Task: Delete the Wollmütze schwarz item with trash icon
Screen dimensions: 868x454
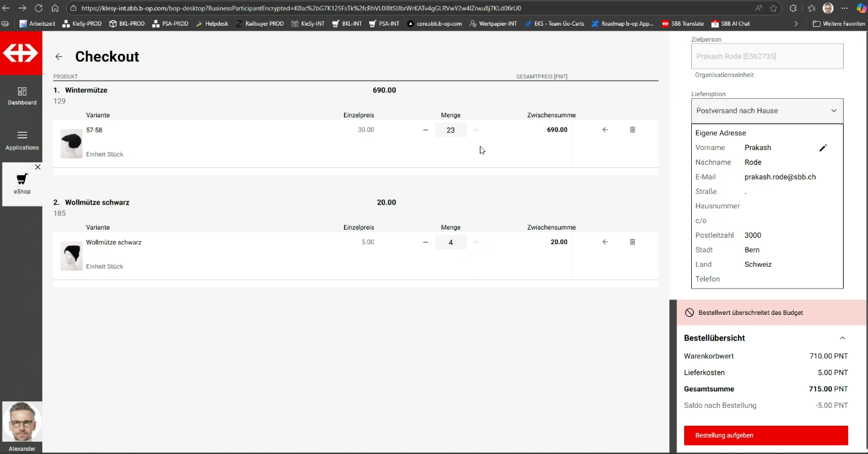Action: coord(632,242)
